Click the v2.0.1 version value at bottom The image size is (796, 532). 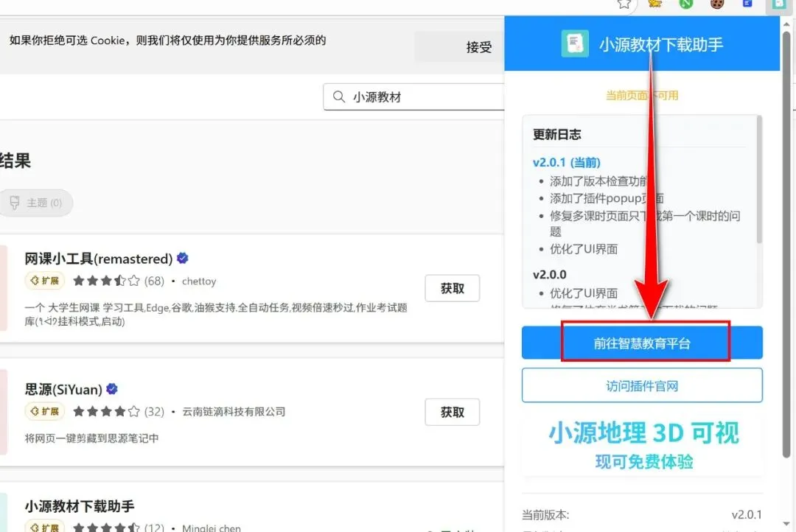(747, 515)
